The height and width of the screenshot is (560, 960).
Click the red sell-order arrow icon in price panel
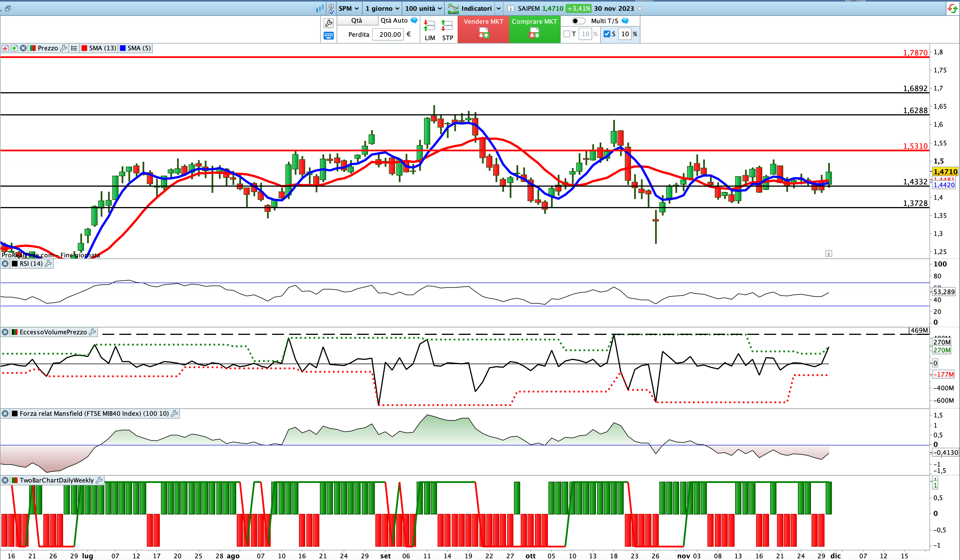5,48
